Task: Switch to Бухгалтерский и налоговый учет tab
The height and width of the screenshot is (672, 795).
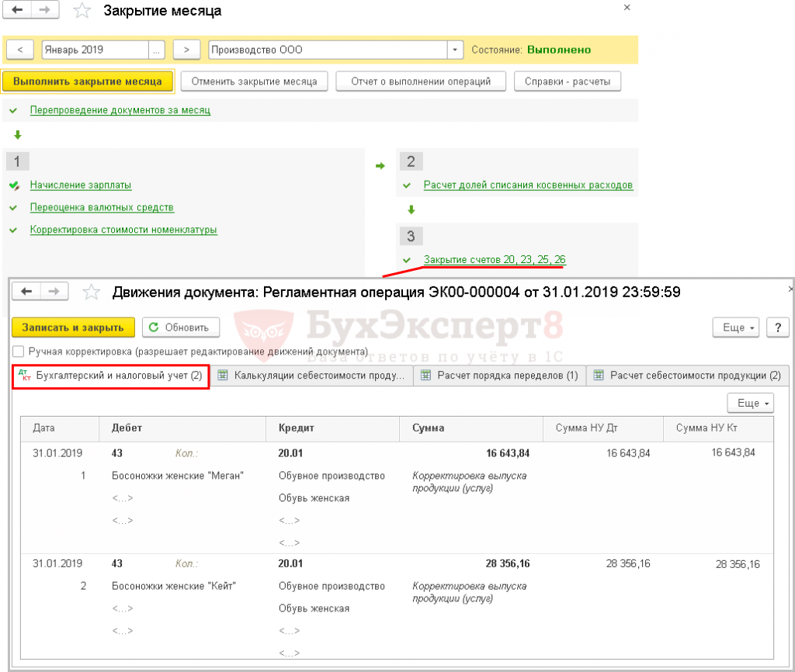Action: tap(111, 376)
